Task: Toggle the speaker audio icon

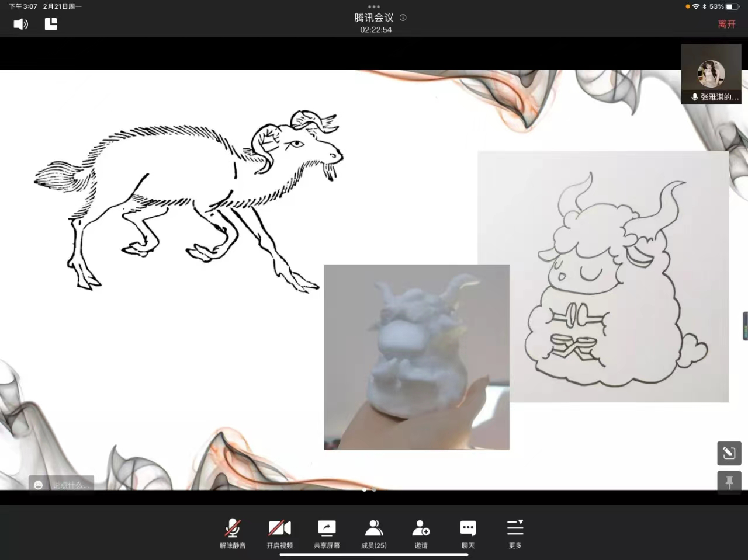Action: click(21, 24)
